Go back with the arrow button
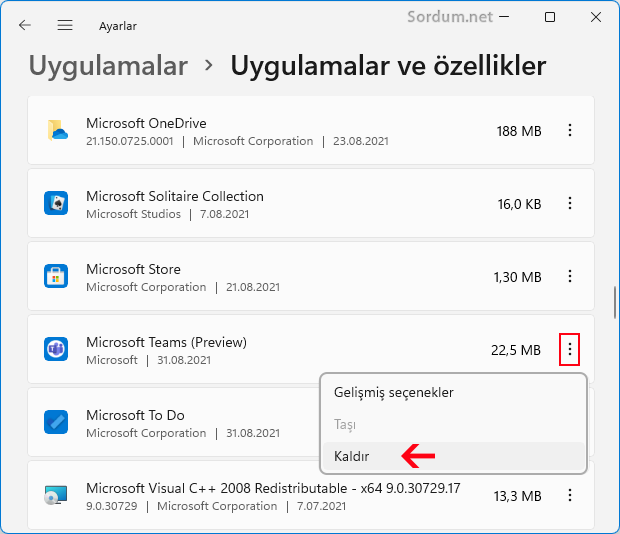This screenshot has width=620, height=534. coord(25,25)
